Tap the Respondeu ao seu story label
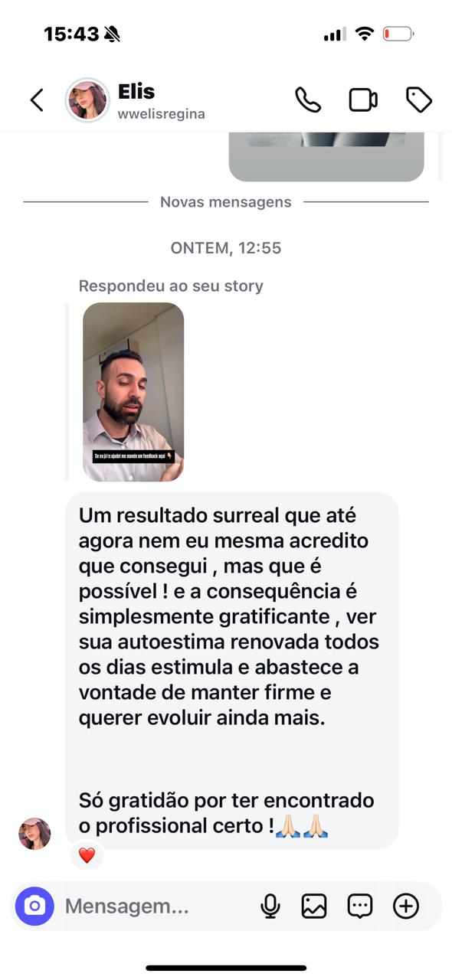The height and width of the screenshot is (980, 452). pos(171,286)
